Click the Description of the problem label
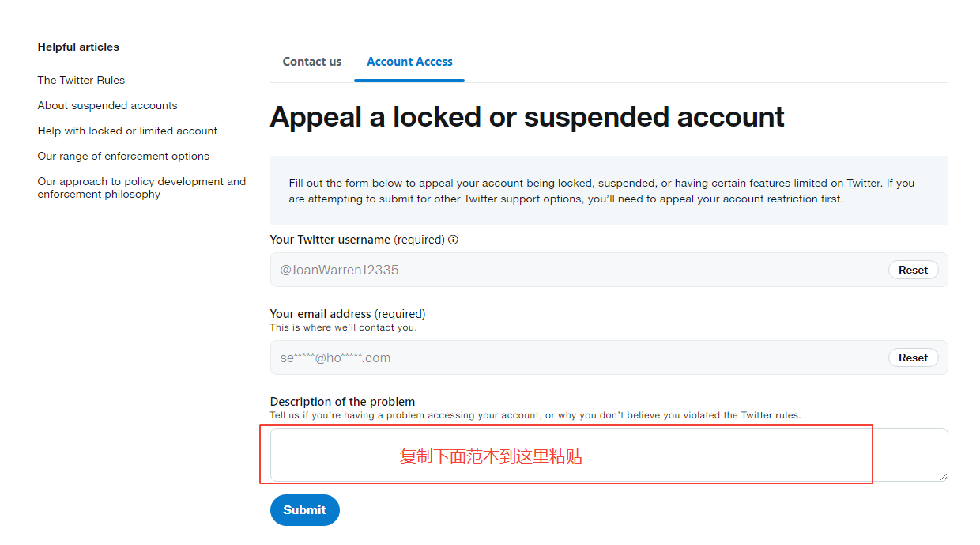Viewport: 980px width, 545px height. point(342,402)
